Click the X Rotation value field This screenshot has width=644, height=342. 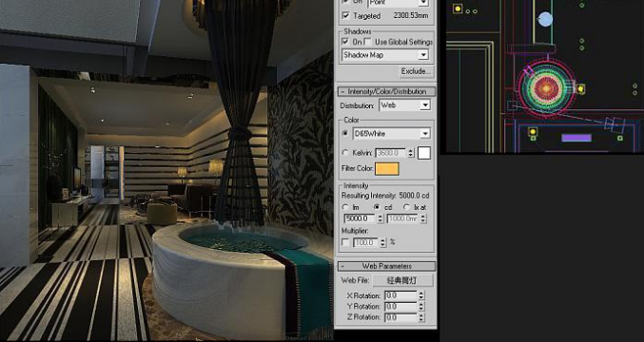[x=400, y=295]
